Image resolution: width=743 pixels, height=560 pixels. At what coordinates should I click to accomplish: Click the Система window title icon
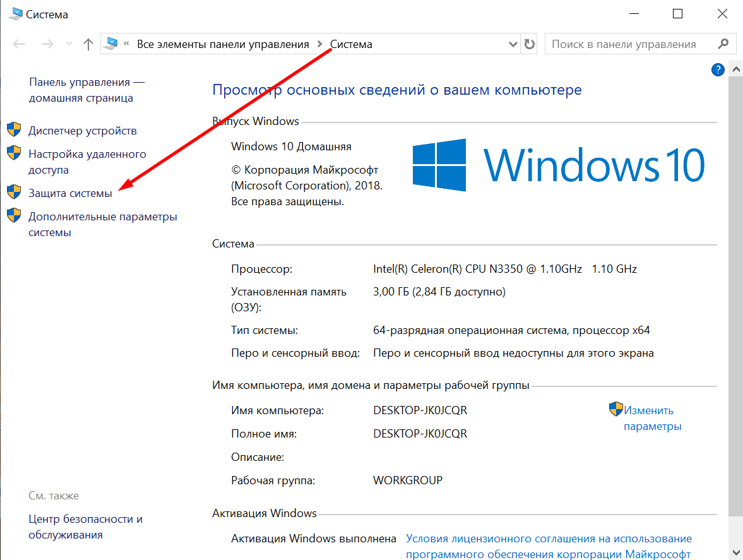click(x=15, y=15)
